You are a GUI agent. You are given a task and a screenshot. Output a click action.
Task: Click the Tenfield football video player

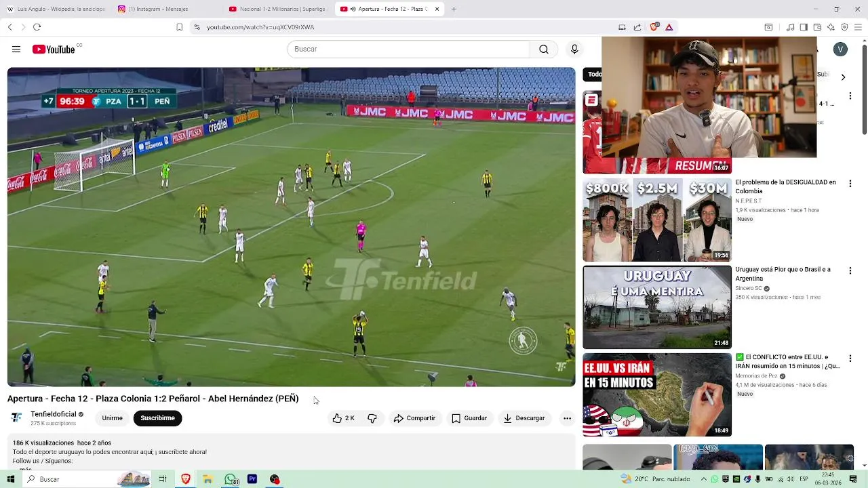[291, 227]
